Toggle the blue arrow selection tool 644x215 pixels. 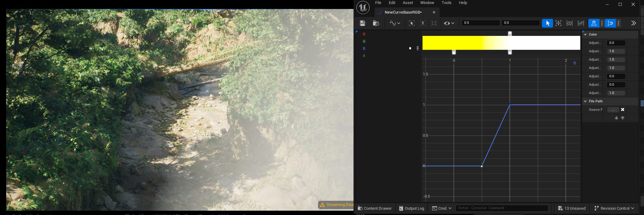[x=547, y=23]
